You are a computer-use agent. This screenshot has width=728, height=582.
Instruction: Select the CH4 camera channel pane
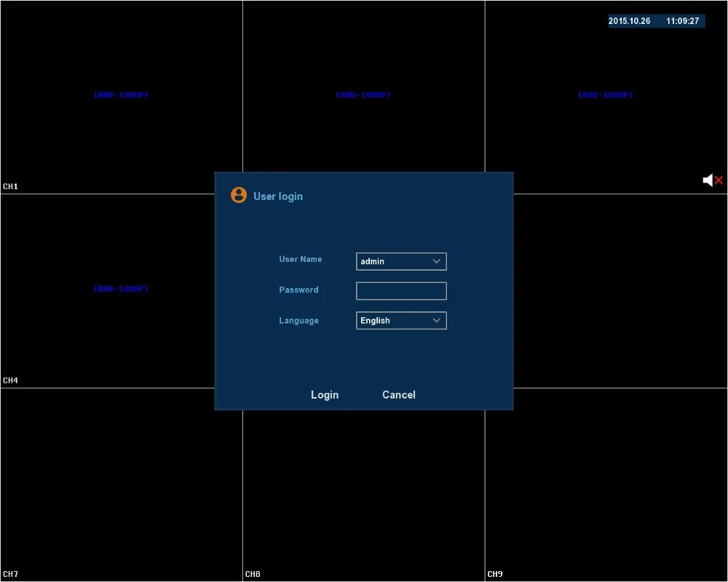[x=108, y=291]
